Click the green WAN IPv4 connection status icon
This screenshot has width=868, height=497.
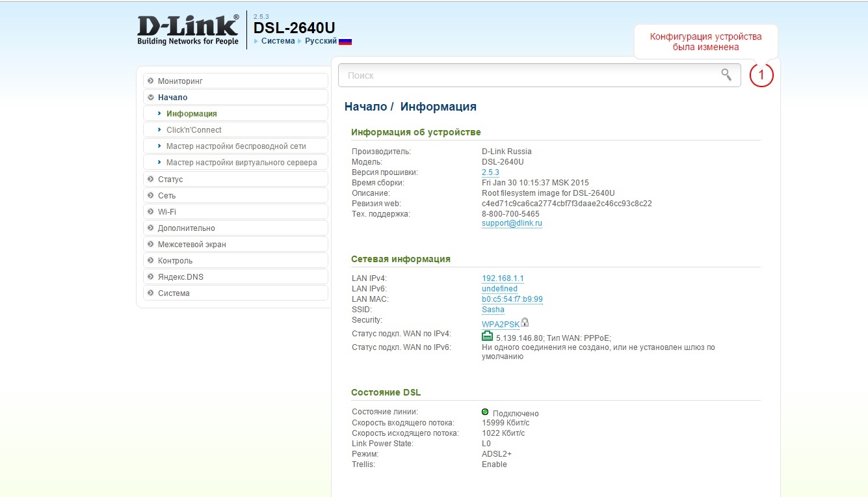pyautogui.click(x=488, y=336)
